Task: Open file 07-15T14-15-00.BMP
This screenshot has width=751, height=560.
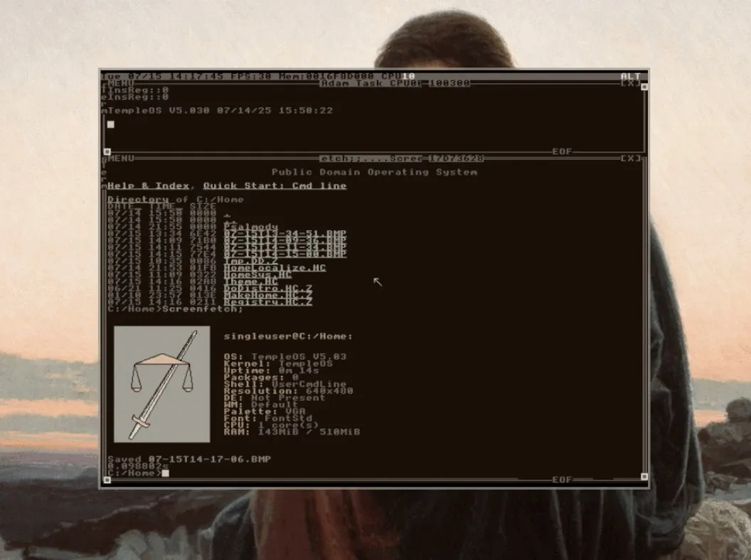Action: click(x=284, y=254)
